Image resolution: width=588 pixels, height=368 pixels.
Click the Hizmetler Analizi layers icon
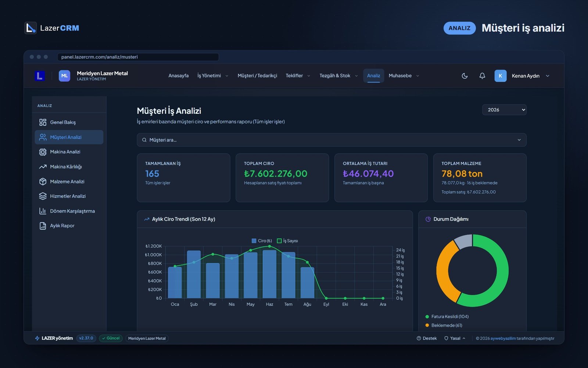click(43, 196)
